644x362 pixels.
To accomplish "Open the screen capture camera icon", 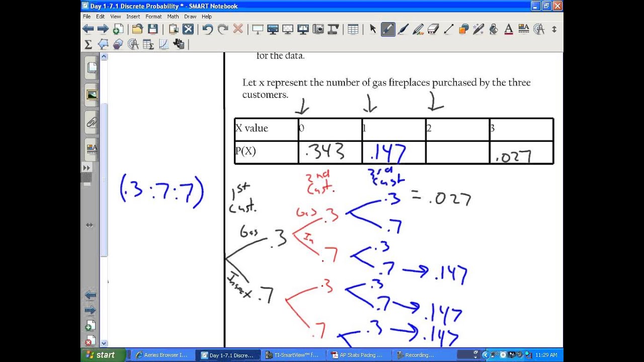I will click(318, 29).
